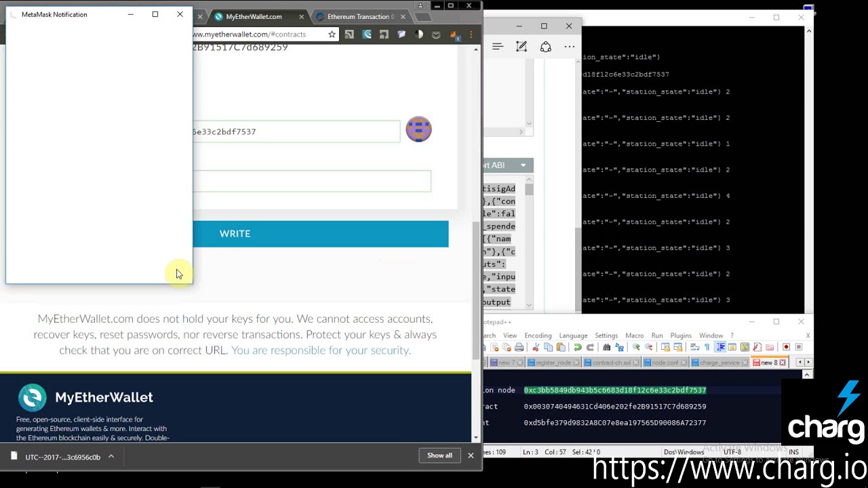Toggle Notepad++ Show Indent Guide button
The width and height of the screenshot is (868, 488).
[x=720, y=347]
